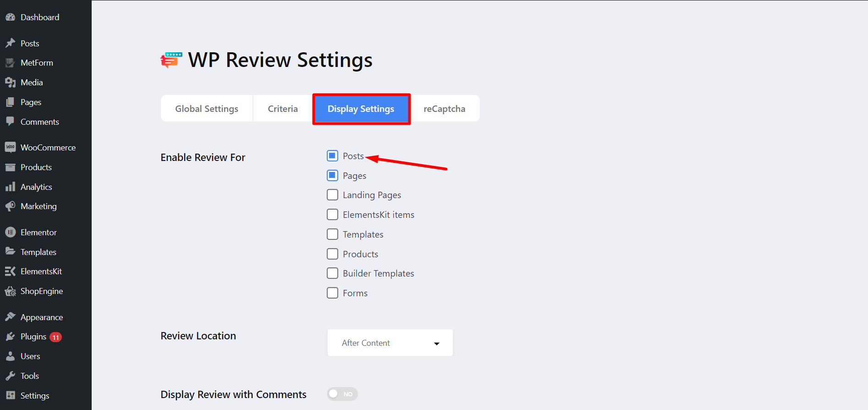
Task: Uncheck the Pages review checkbox
Action: pyautogui.click(x=332, y=176)
